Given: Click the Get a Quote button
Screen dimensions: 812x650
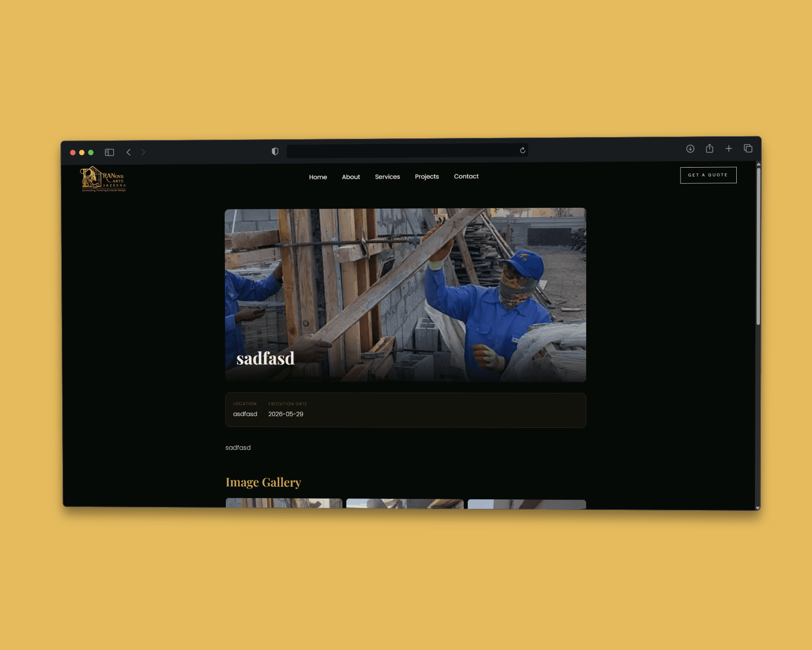Looking at the screenshot, I should pos(708,175).
